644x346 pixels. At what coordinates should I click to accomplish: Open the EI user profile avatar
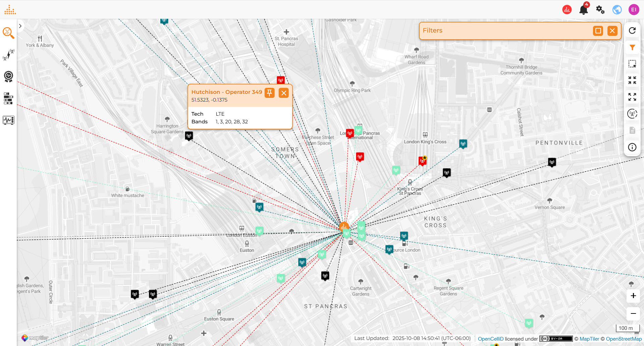[x=634, y=10]
